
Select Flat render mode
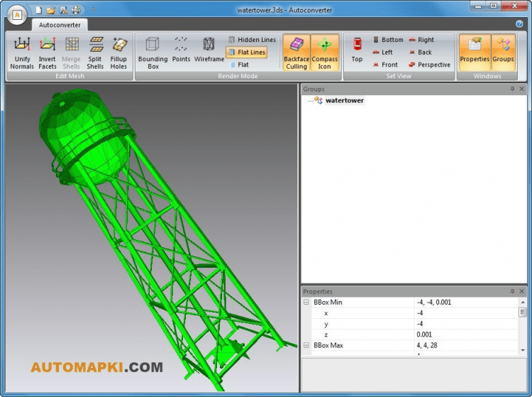(239, 65)
